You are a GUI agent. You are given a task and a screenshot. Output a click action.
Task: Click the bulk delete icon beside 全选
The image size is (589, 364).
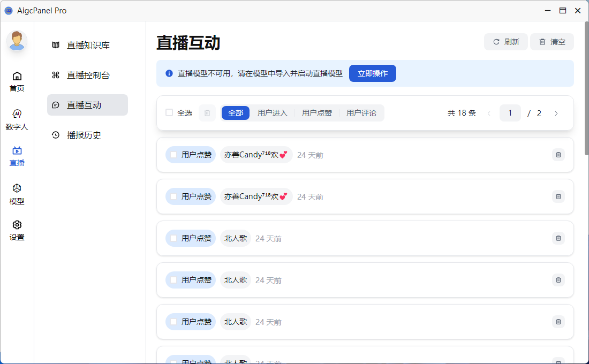207,113
